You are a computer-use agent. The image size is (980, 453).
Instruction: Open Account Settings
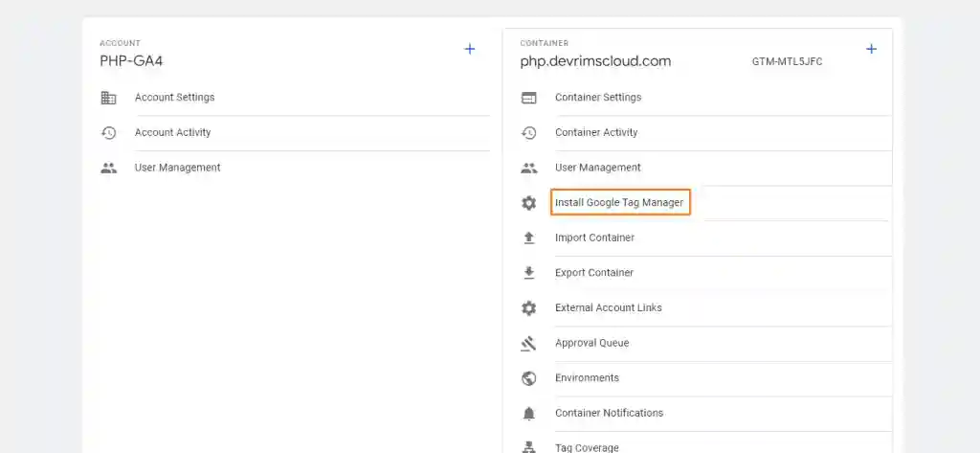[x=174, y=98]
